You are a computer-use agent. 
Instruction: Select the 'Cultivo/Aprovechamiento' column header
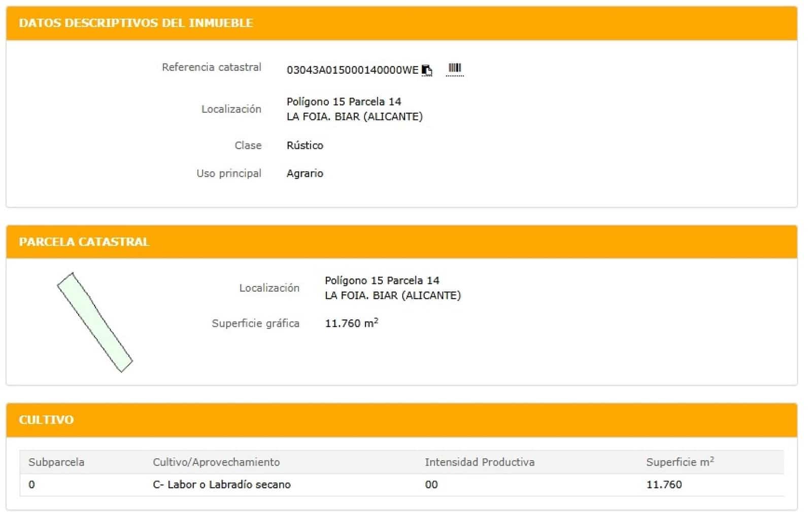tap(216, 462)
